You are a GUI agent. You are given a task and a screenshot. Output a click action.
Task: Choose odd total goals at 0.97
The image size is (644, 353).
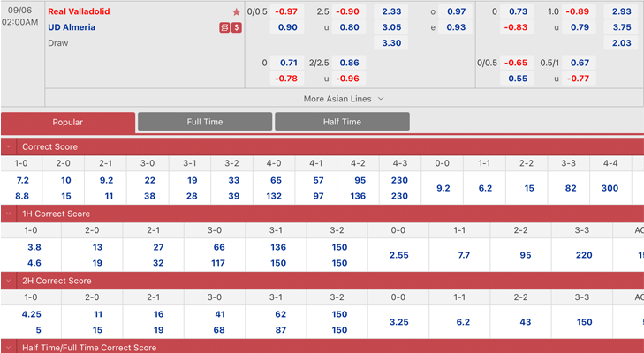coord(456,11)
